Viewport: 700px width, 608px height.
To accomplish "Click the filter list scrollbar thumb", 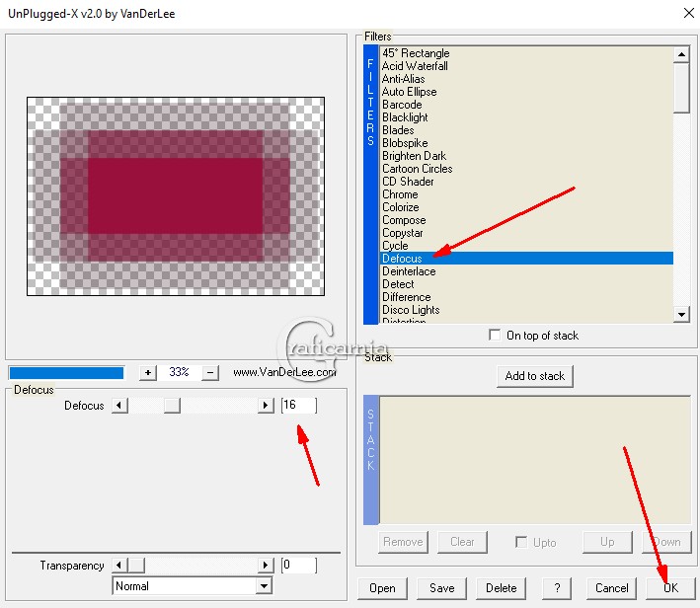I will 681,88.
